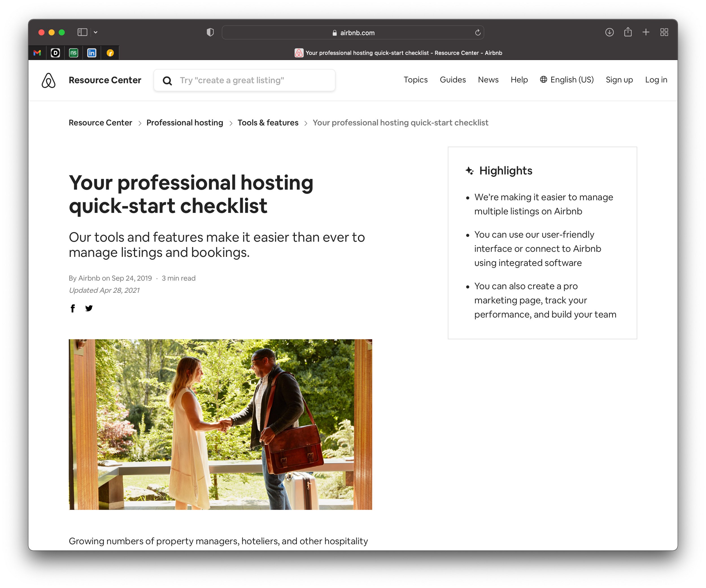Open new tab with plus icon
Viewport: 706px width, 588px height.
coord(646,32)
